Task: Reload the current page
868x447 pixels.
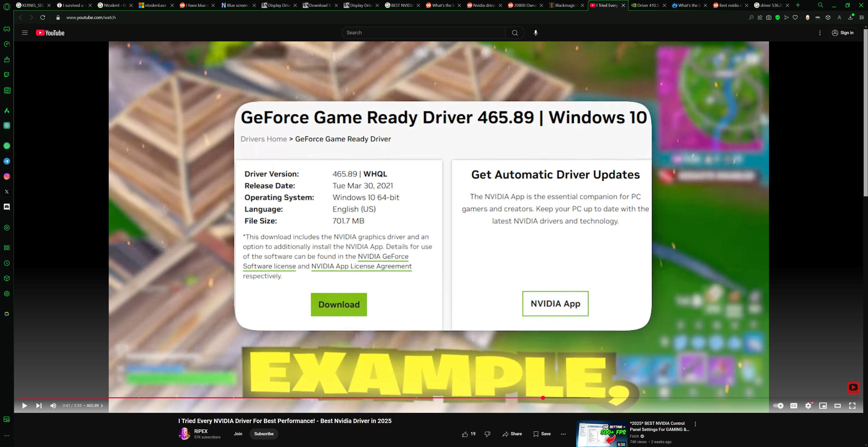Action: click(43, 17)
